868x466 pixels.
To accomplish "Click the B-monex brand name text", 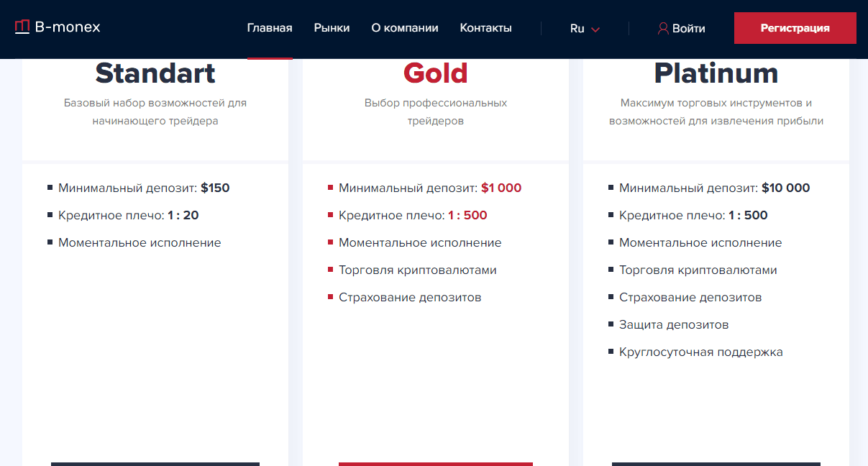I will coord(68,27).
